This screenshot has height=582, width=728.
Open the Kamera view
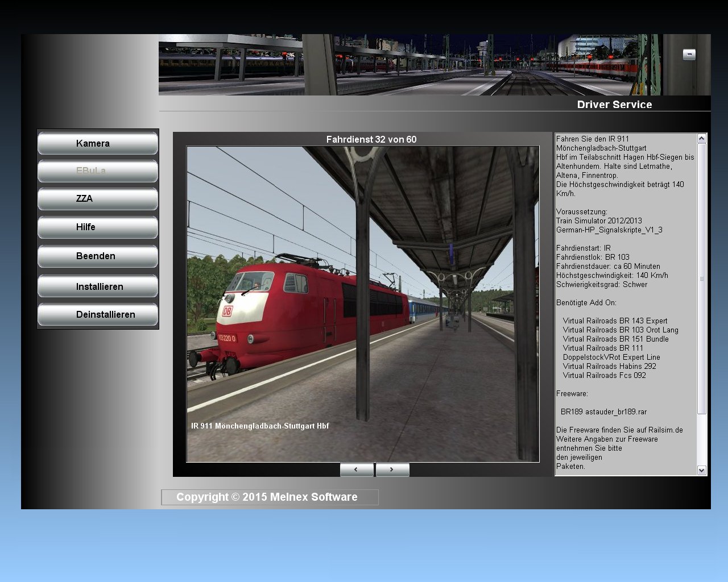[97, 143]
